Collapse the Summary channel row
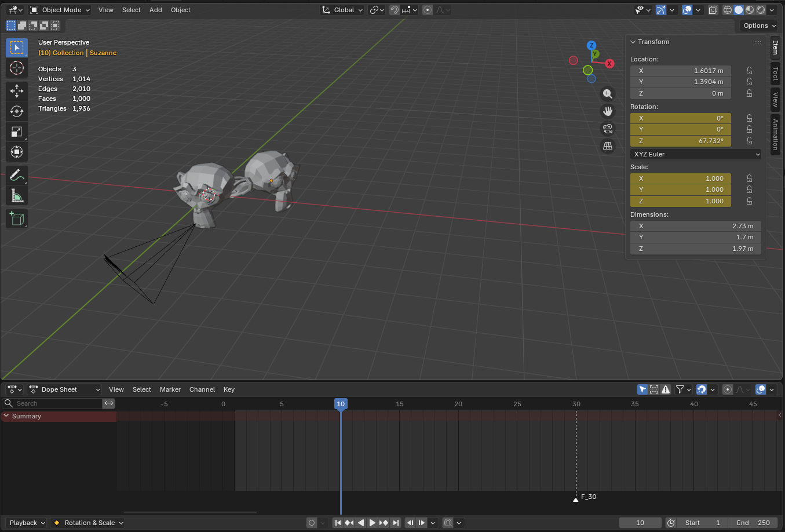Viewport: 785px width, 532px height. 6,416
